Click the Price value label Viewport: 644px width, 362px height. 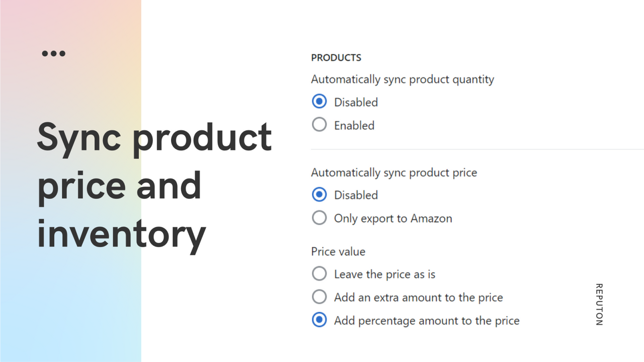click(x=338, y=251)
